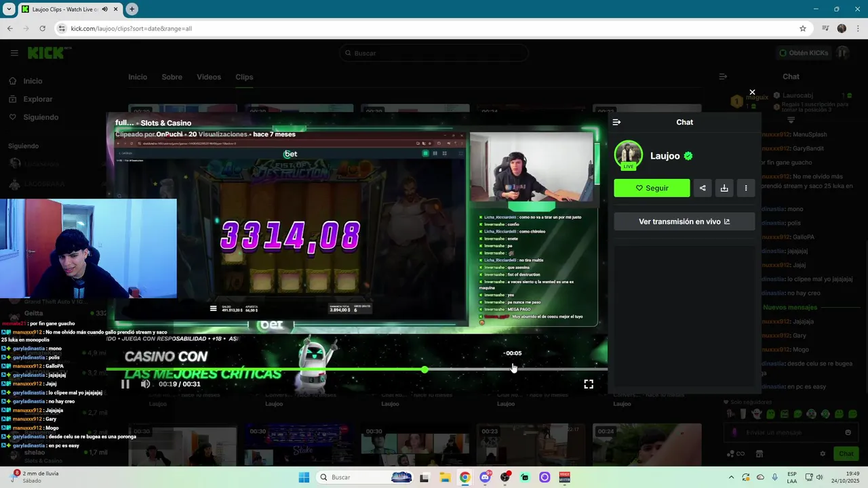Open Laujoo's channel avatar
Screen dimensions: 868x488
click(x=629, y=155)
